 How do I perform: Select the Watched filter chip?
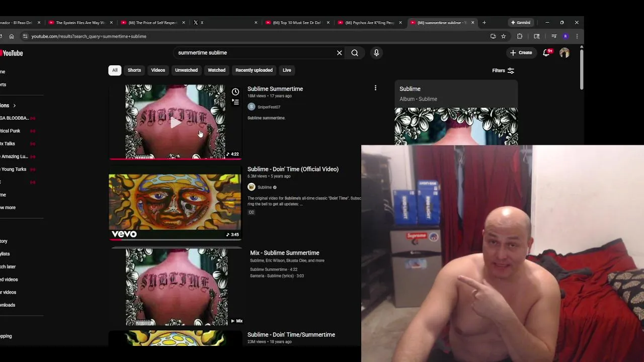coord(217,70)
